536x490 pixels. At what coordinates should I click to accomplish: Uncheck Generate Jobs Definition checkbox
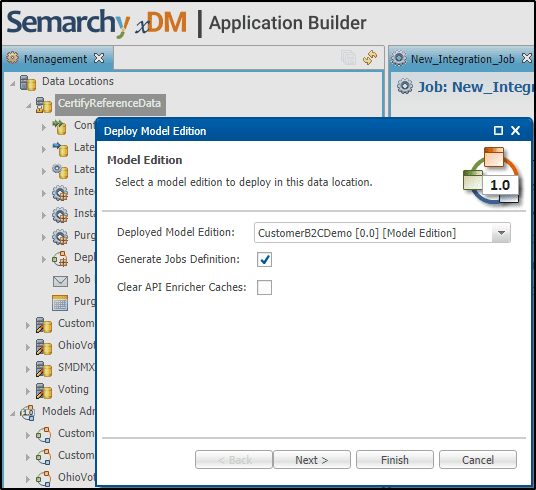click(x=264, y=260)
